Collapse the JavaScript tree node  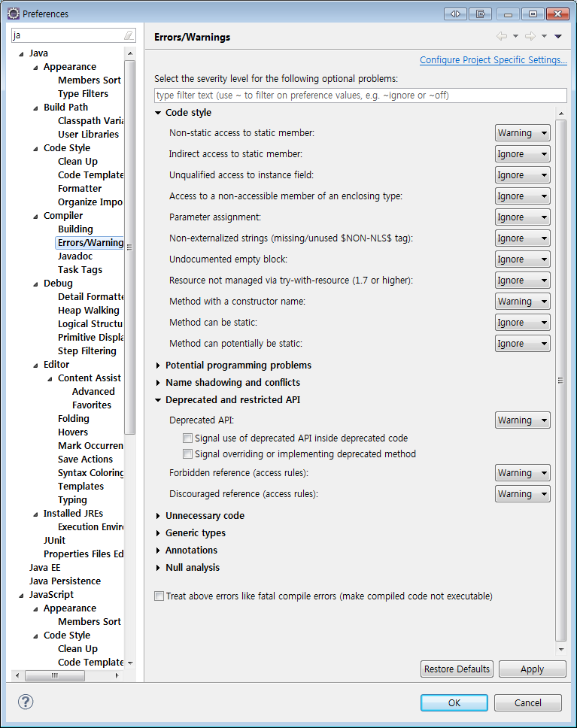[x=21, y=595]
